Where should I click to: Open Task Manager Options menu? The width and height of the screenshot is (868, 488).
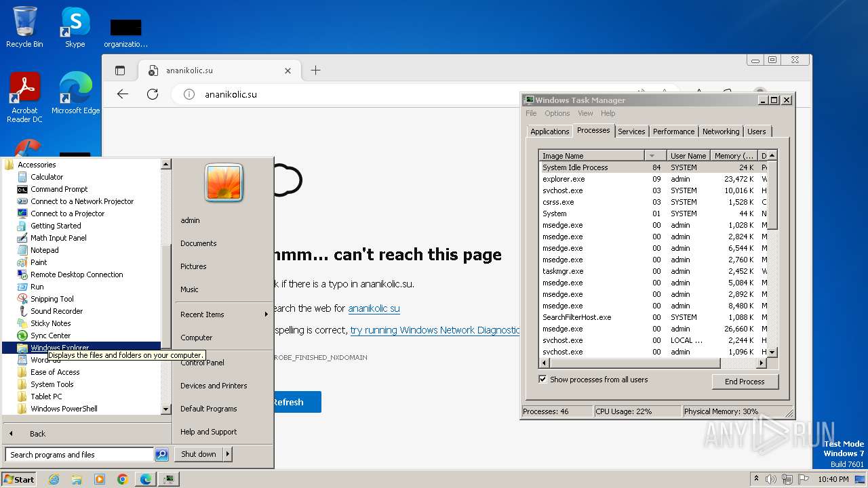coord(557,113)
